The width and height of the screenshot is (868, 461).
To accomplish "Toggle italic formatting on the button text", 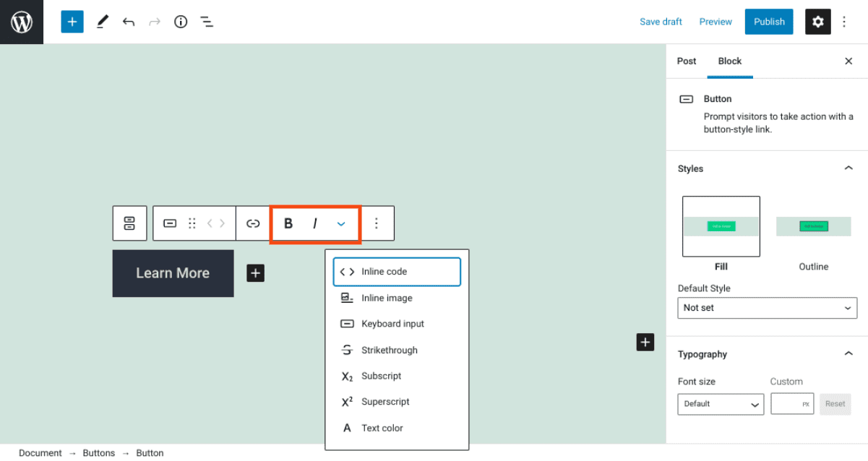I will pyautogui.click(x=314, y=223).
